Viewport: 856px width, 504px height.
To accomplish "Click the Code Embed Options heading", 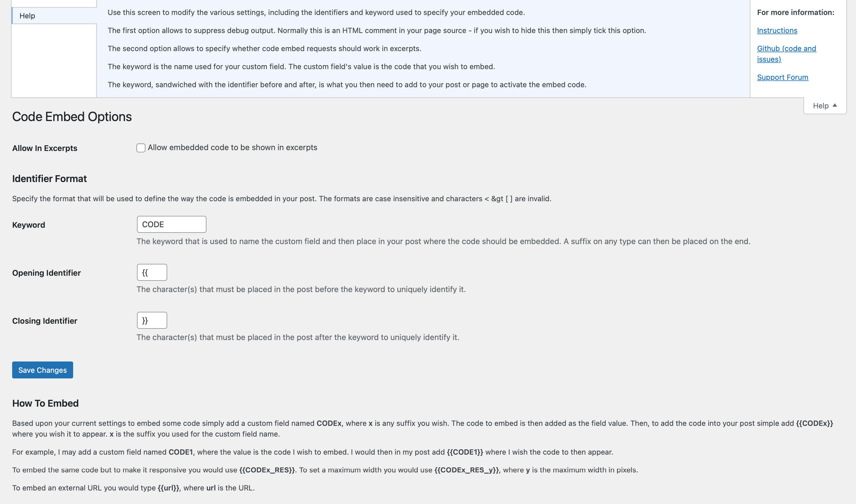I will (x=71, y=116).
